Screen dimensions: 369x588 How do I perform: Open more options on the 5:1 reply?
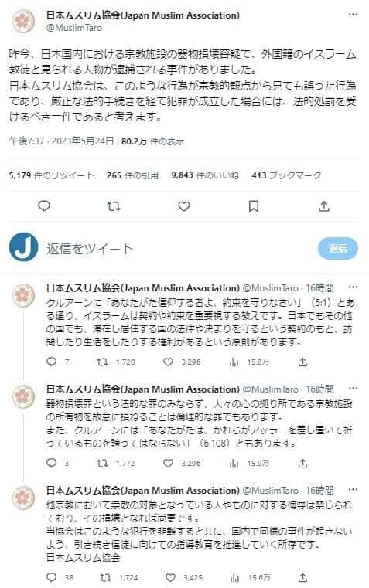point(354,287)
